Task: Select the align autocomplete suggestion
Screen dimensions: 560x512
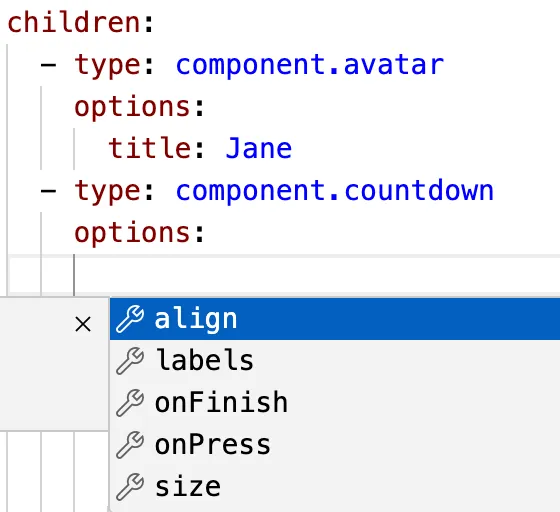Action: click(x=335, y=319)
